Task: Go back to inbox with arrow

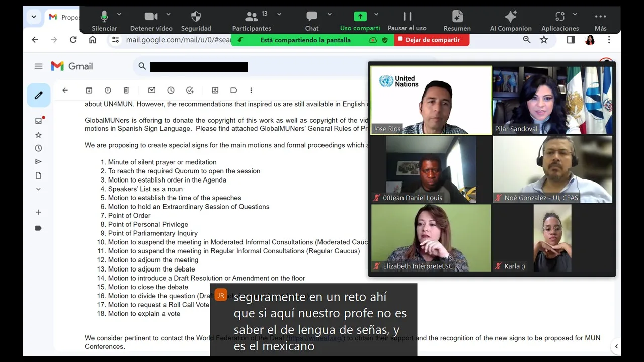Action: 65,90
